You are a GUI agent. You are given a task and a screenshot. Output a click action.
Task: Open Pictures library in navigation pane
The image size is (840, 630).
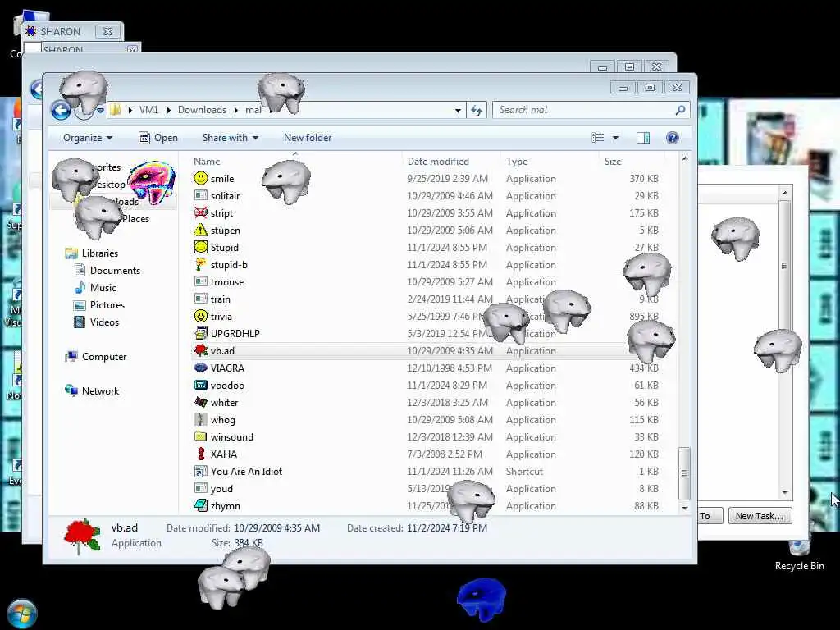107,305
